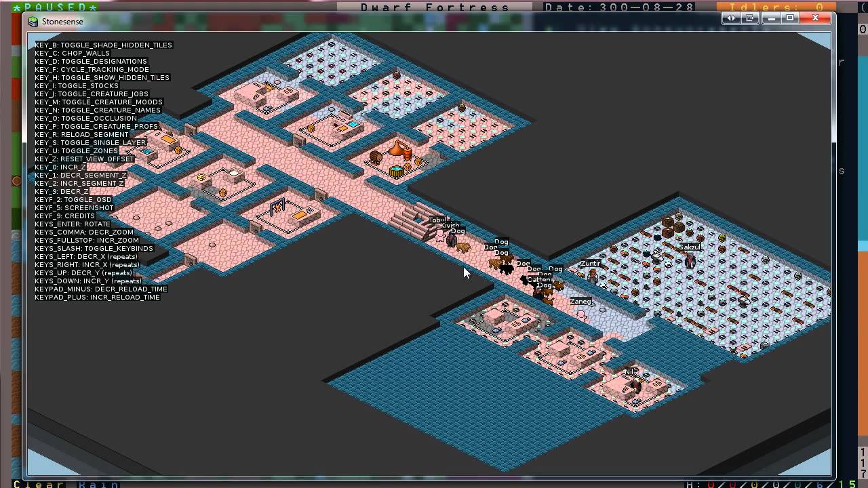Click the Catten creature name label
Viewport: 868px width, 488px height.
(538, 280)
